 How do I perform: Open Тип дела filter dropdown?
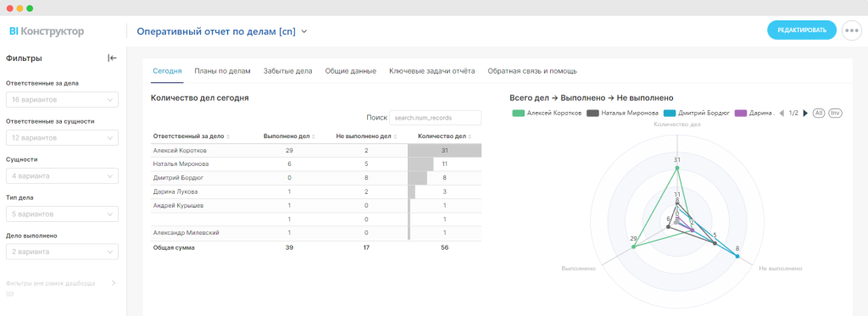(x=62, y=213)
